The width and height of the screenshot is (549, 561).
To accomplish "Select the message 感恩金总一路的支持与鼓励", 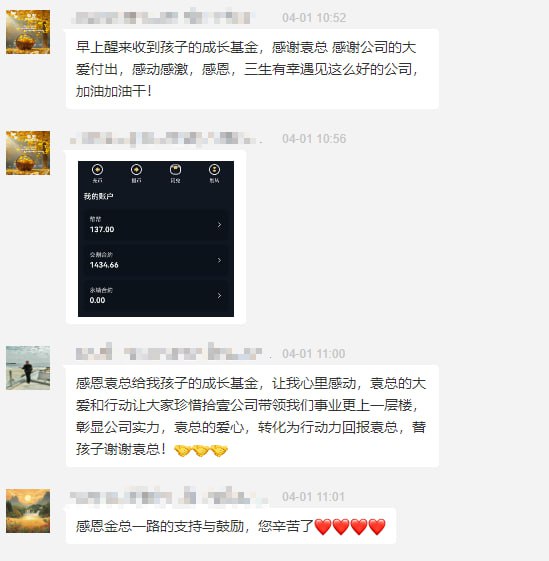I will click(231, 526).
